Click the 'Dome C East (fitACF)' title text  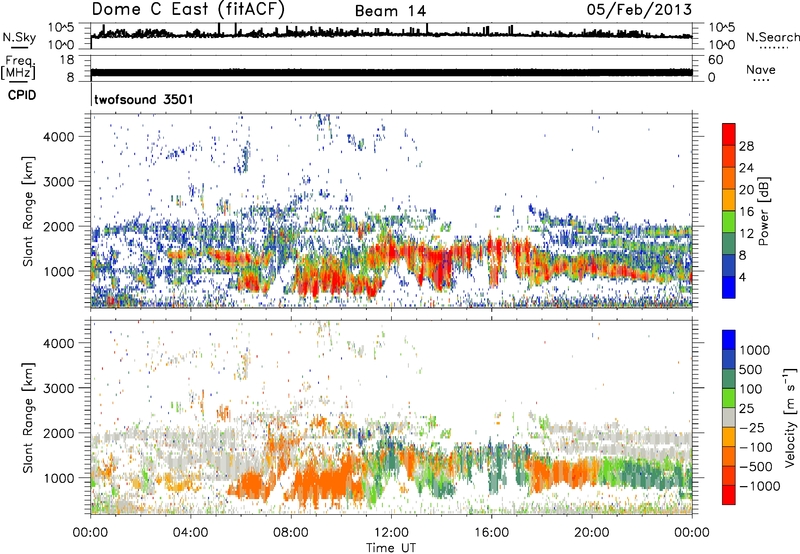coord(188,10)
